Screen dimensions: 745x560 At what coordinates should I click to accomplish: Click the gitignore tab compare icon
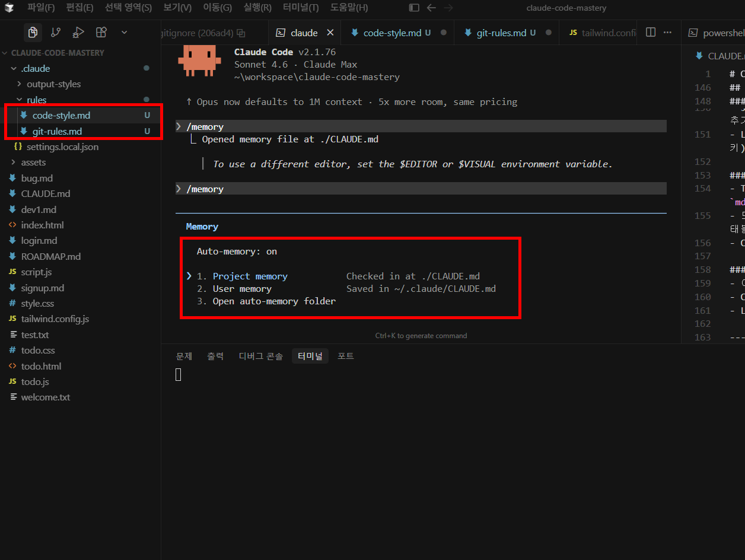tap(241, 33)
